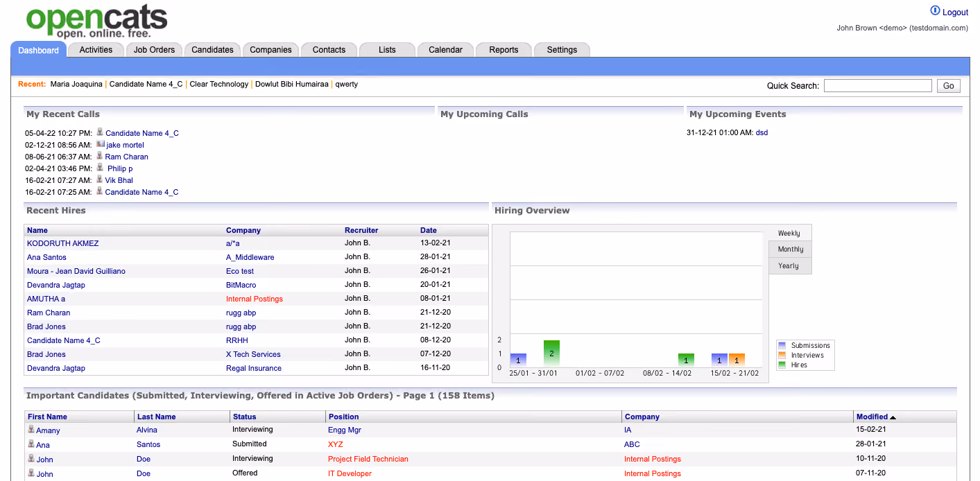
Task: Sort important candidates by Last Name
Action: (156, 417)
